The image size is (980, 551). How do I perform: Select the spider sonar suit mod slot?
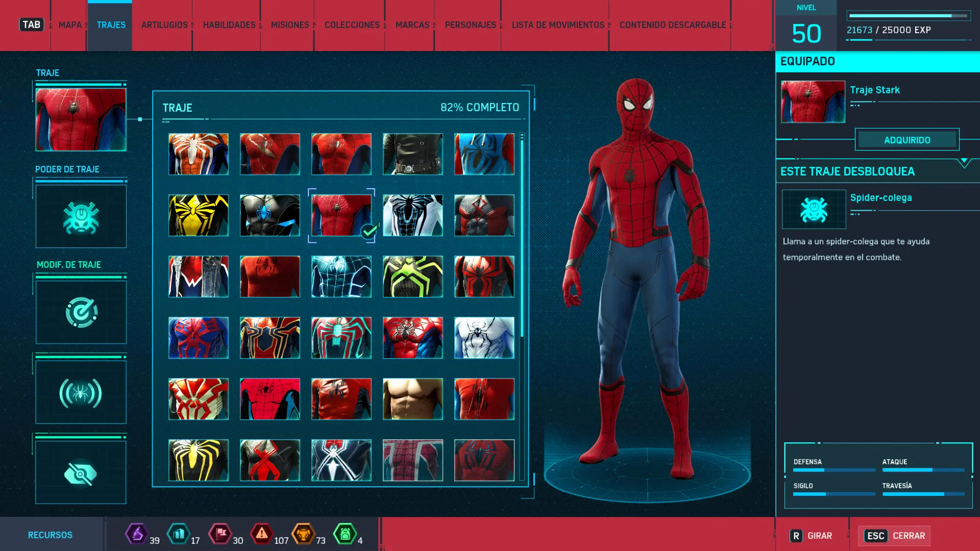81,392
